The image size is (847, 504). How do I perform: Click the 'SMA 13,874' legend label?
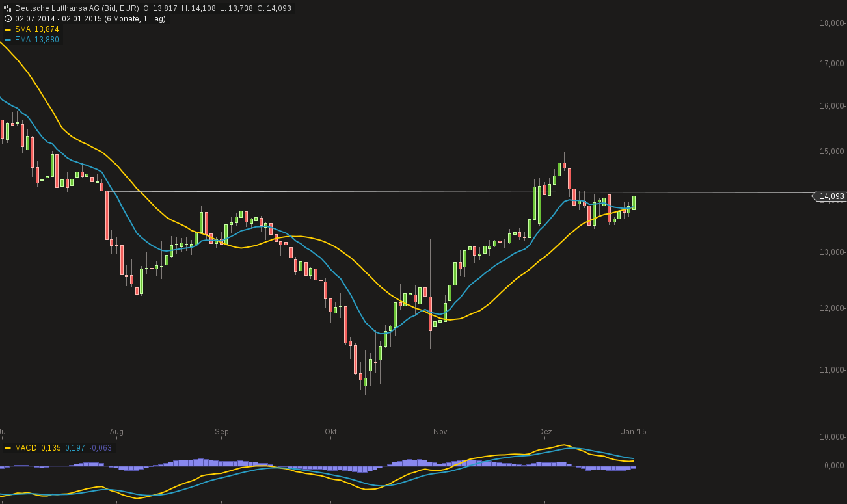[37, 29]
